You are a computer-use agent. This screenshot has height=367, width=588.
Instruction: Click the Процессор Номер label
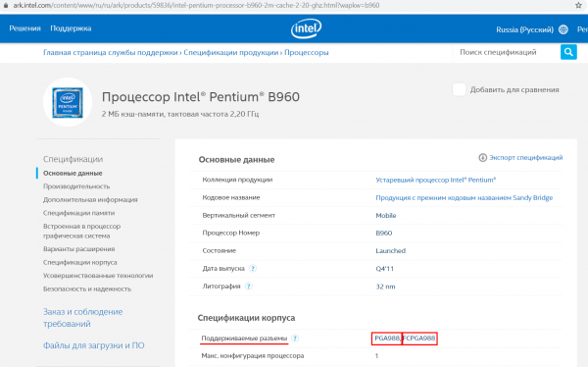(231, 233)
